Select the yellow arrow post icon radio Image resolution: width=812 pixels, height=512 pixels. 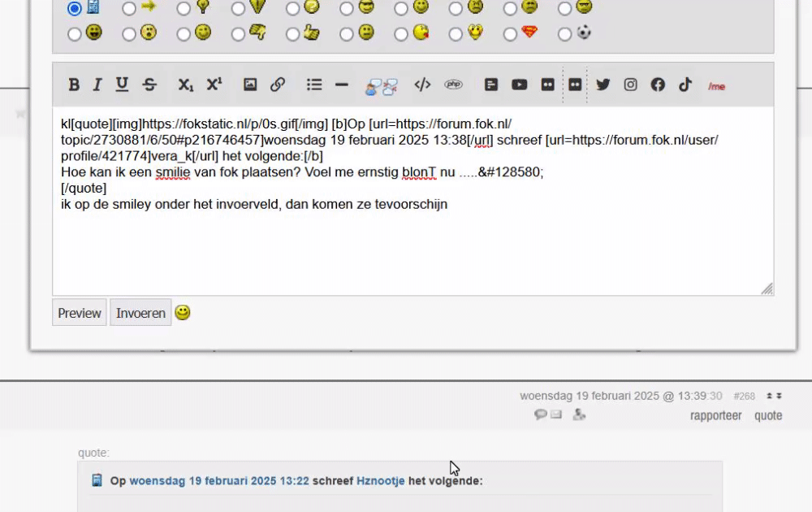click(129, 8)
